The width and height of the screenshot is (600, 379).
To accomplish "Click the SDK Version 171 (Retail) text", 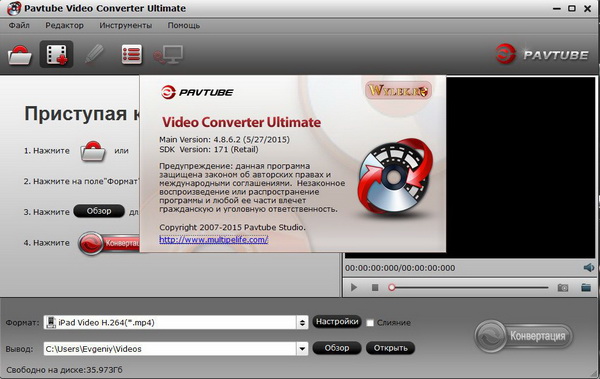I will (x=209, y=149).
